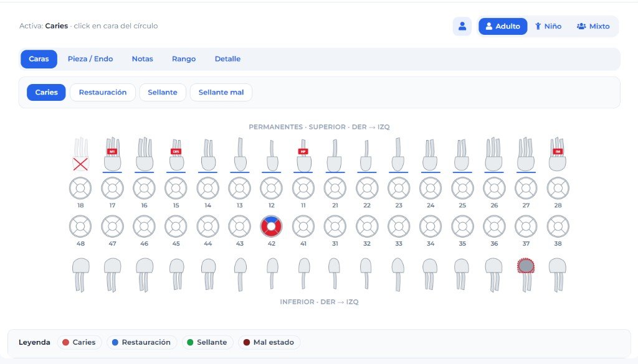The width and height of the screenshot is (638, 364).
Task: Click the upper tooth 16 illustration
Action: point(145,154)
